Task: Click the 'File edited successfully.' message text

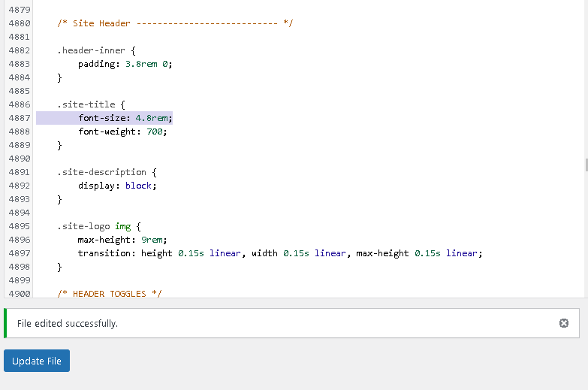Action: pos(68,323)
